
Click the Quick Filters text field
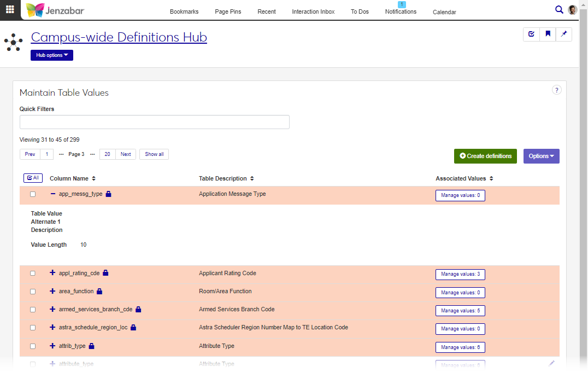pyautogui.click(x=154, y=122)
